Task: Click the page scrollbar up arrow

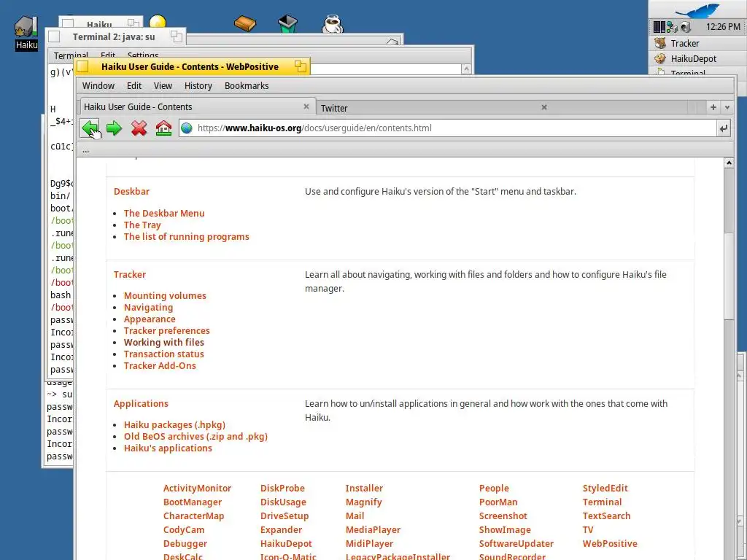Action: click(729, 163)
